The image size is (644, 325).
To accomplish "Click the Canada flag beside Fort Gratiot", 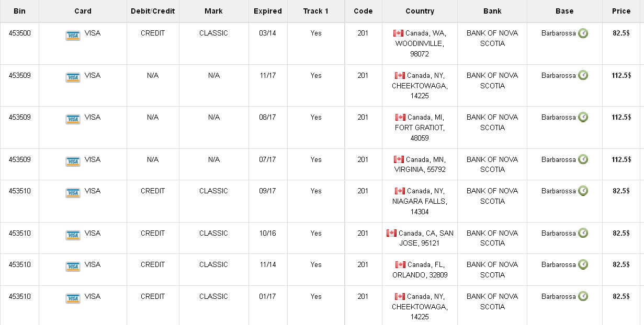I will (400, 117).
